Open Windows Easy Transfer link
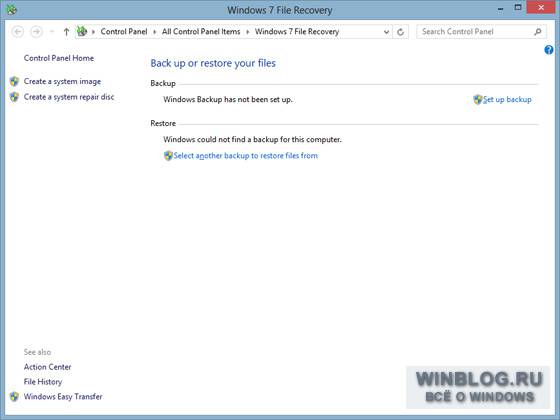Viewport: 560px width, 420px height. 63,396
